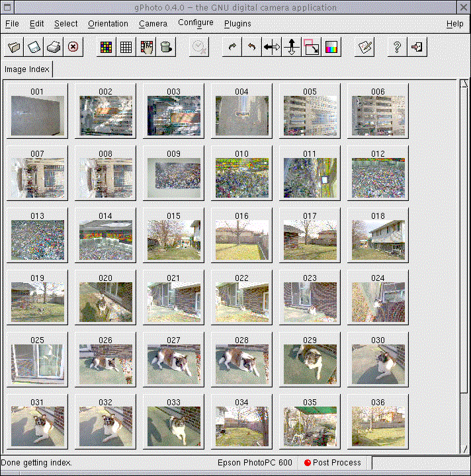Select thumbnail 011
Image resolution: width=471 pixels, height=476 pixels.
click(x=310, y=173)
